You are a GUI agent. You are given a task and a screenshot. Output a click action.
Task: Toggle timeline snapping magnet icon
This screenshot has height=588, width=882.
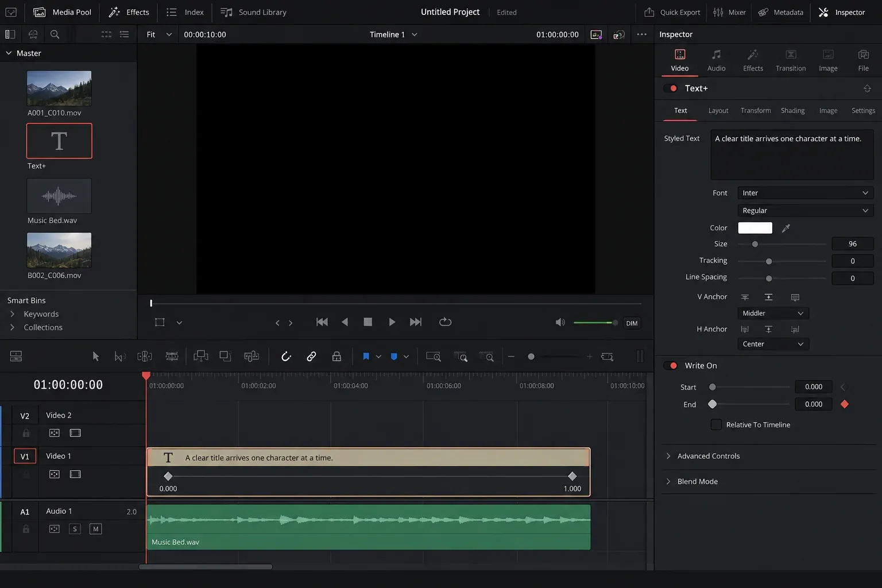[286, 357]
